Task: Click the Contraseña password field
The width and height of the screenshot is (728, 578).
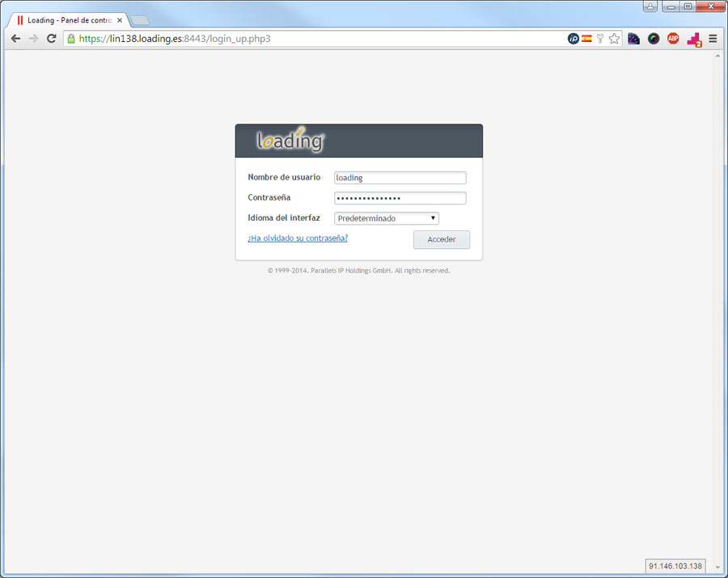Action: pos(400,198)
